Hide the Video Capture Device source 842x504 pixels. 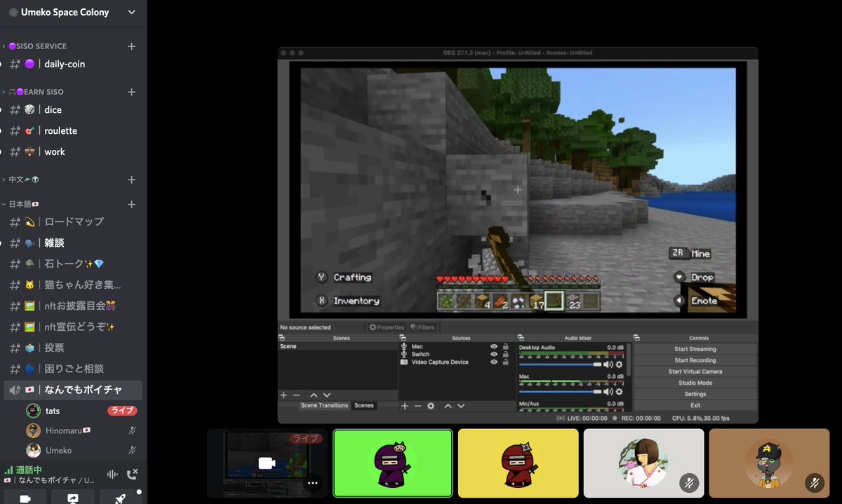tap(494, 362)
